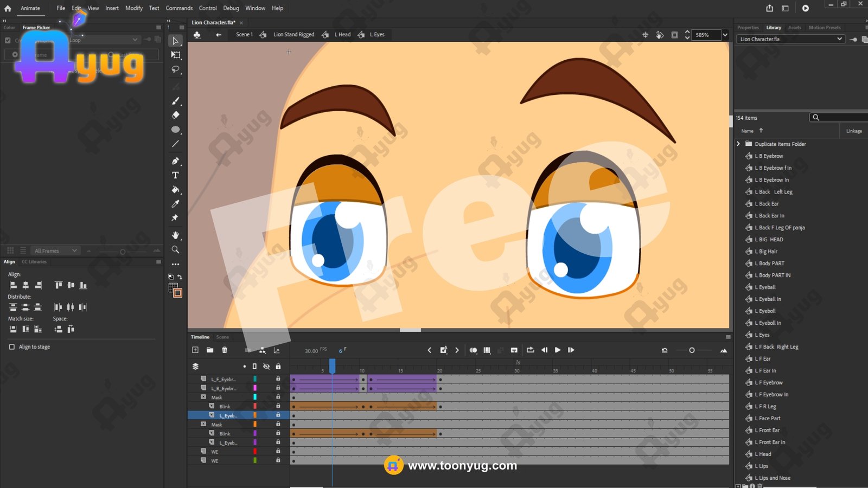Select the Lasso tool
The width and height of the screenshot is (868, 488).
click(175, 69)
